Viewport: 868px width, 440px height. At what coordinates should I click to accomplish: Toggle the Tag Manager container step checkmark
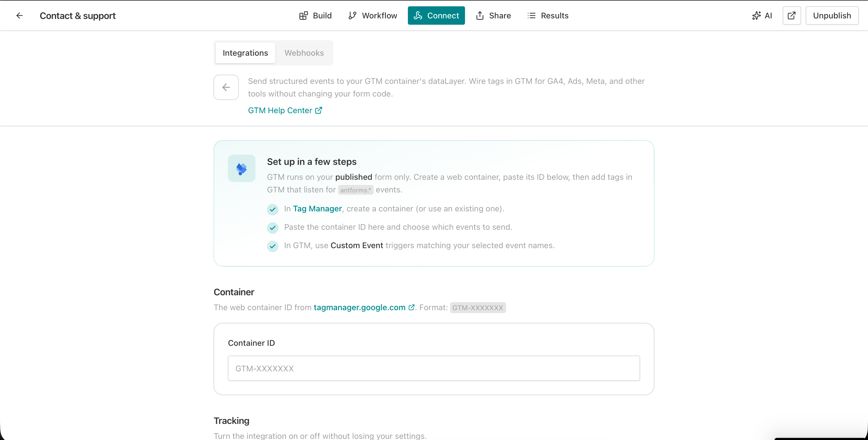(x=272, y=209)
